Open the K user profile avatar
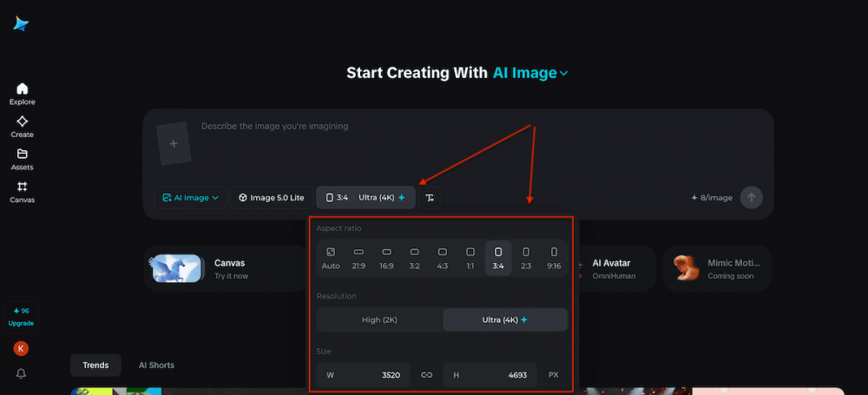 (21, 348)
